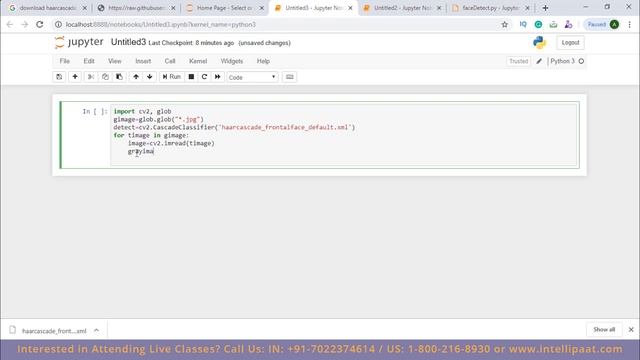Switch to the Untitled2 Jupyter tab
The width and height of the screenshot is (640, 360).
pos(402,8)
